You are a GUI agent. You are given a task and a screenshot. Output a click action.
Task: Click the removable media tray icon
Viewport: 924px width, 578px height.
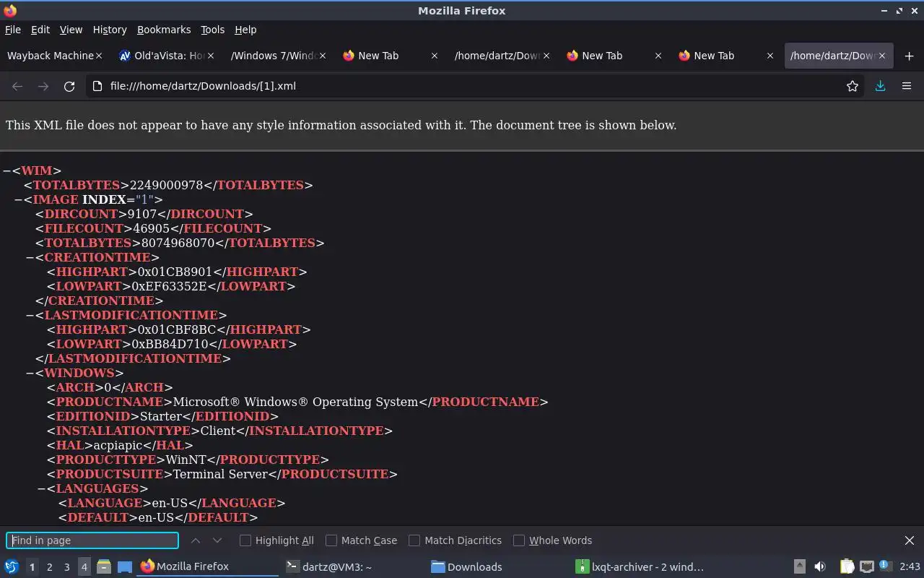[x=800, y=567]
